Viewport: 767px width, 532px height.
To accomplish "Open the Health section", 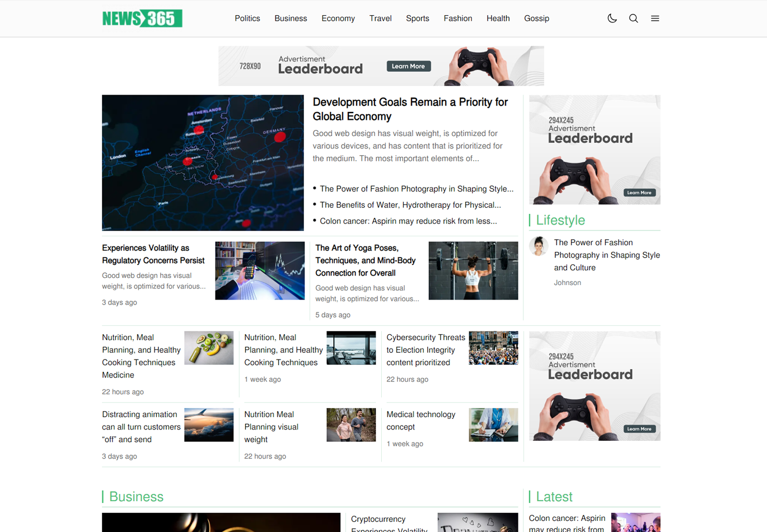I will point(498,18).
